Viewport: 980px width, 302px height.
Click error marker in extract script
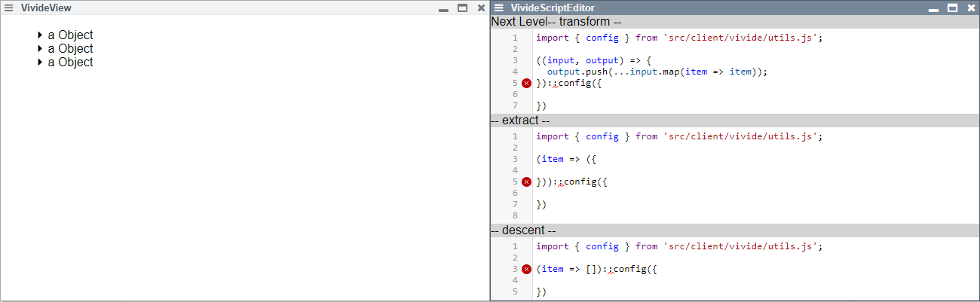click(526, 182)
